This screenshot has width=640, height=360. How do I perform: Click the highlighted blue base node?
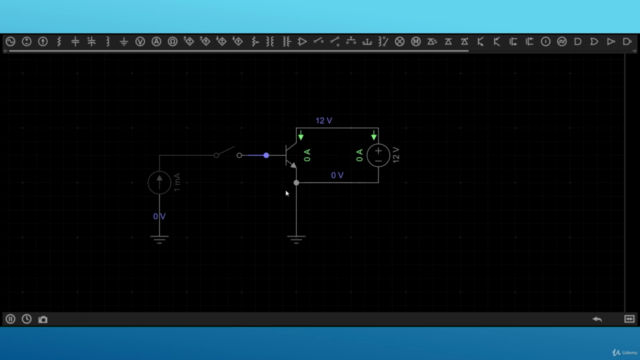[266, 156]
